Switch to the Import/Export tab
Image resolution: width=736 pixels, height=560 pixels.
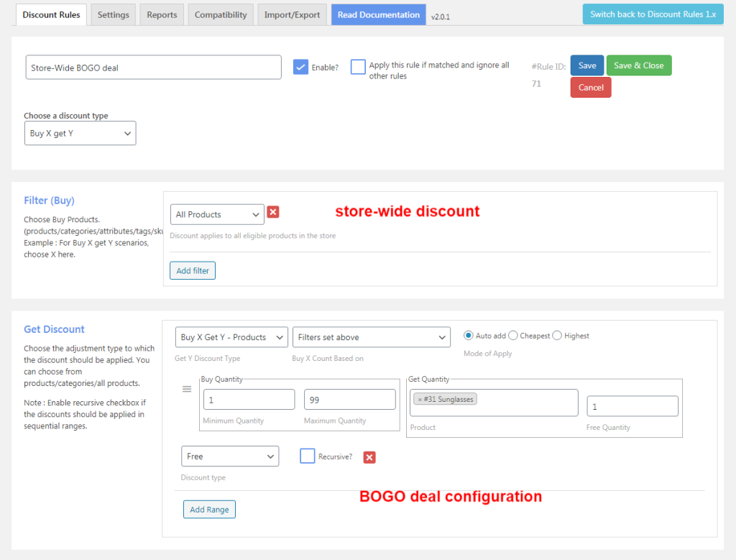pos(292,14)
